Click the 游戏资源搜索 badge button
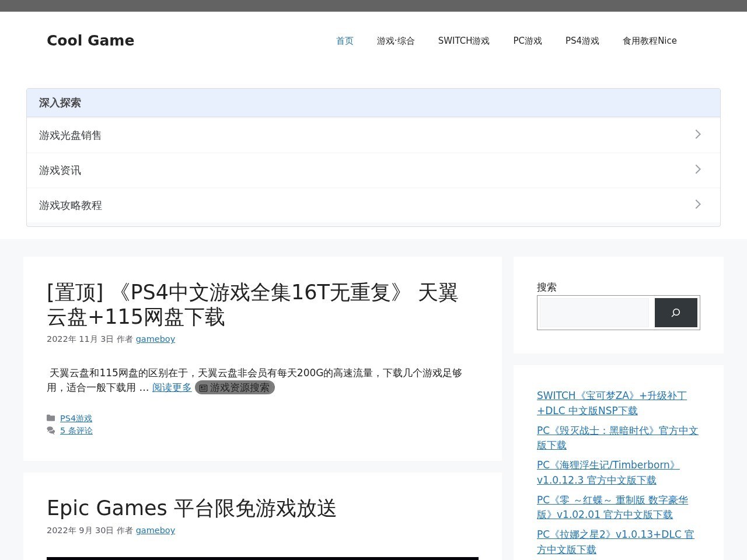 (235, 387)
